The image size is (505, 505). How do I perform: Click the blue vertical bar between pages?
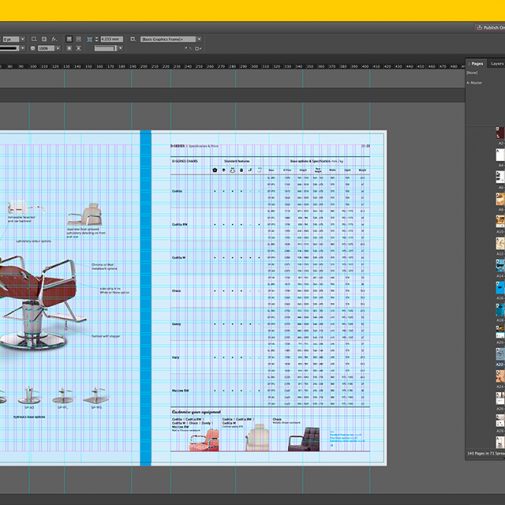coord(146,298)
